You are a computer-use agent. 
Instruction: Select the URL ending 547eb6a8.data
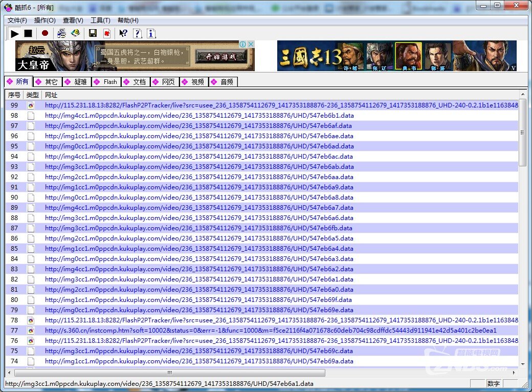[x=199, y=197]
